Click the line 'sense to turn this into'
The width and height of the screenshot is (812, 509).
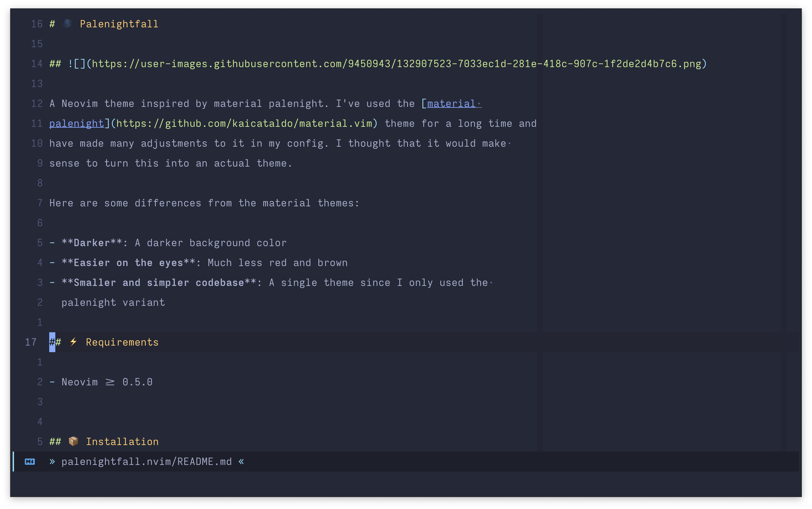pos(171,164)
